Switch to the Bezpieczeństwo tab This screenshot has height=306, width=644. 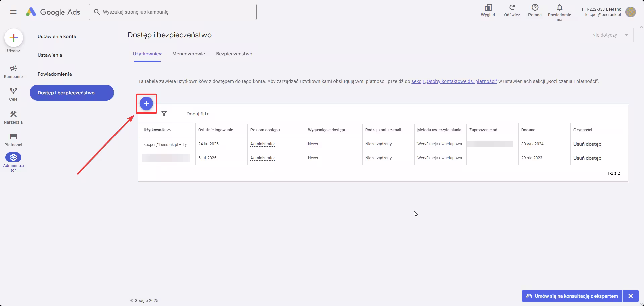tap(234, 54)
